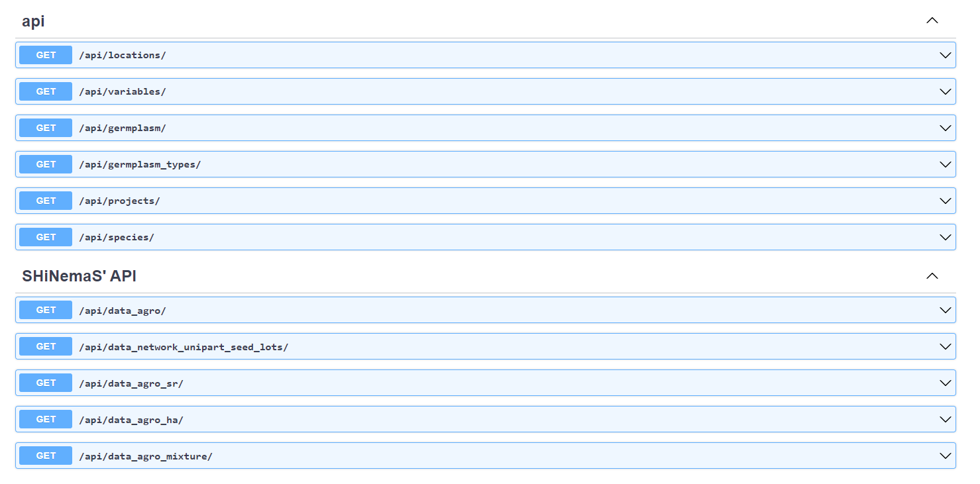
Task: Click the "SHiNemaS' API" section heading
Action: click(x=79, y=276)
